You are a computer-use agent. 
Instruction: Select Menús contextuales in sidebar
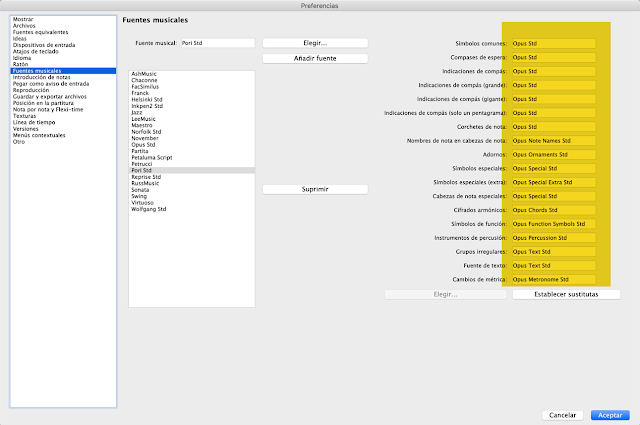39,136
